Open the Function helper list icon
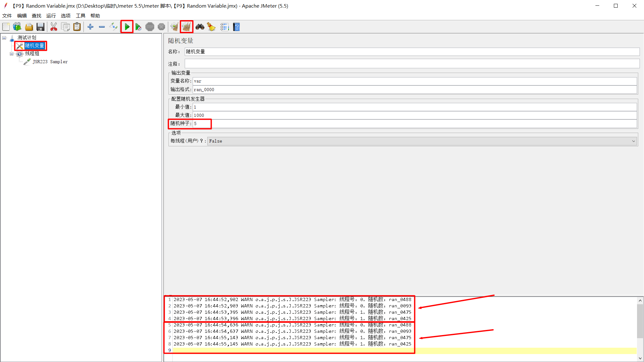 click(x=224, y=27)
